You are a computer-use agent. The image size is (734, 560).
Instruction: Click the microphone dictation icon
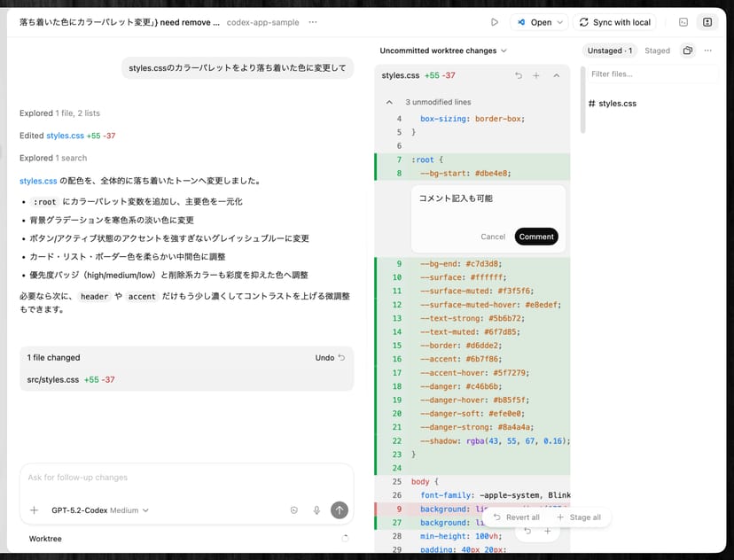pos(316,510)
